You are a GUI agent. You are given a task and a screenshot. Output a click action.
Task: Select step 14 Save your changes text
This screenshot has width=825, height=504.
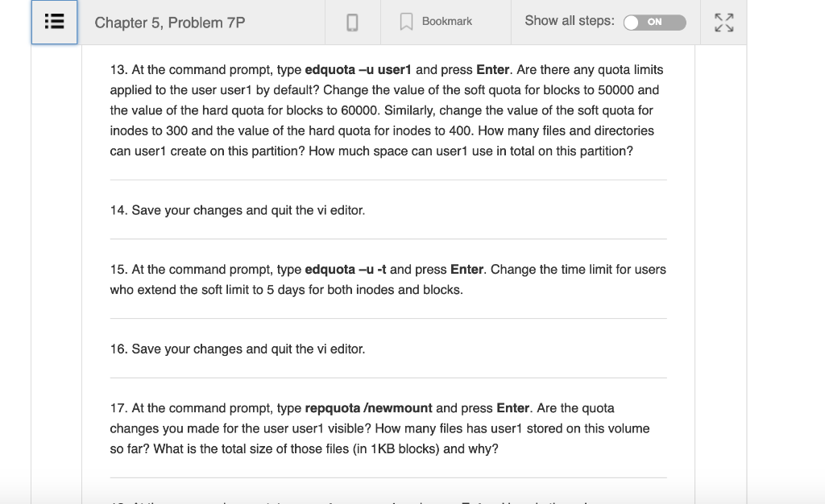click(x=238, y=210)
